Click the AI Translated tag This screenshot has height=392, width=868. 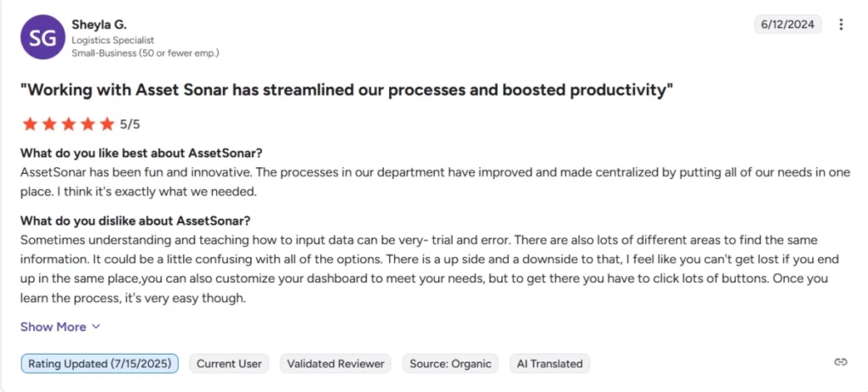(549, 364)
